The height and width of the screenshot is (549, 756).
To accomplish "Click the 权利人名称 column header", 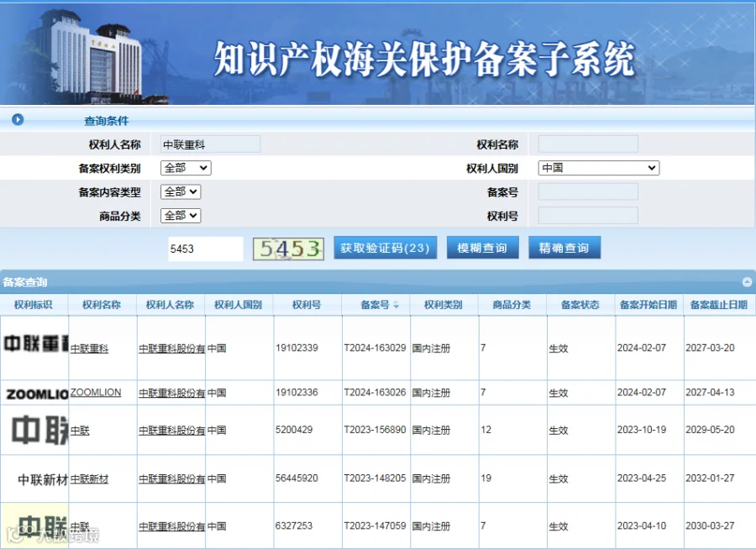I will point(170,305).
